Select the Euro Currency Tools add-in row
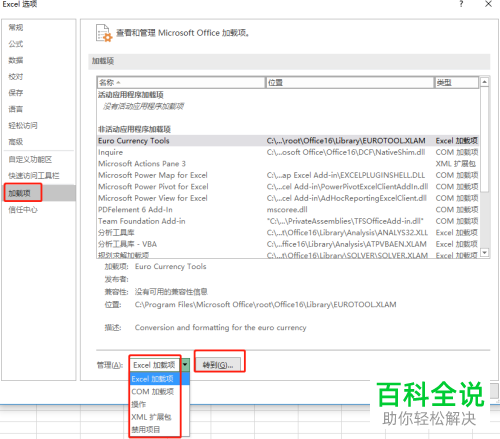Screen dimensions: 500x439 (x=288, y=141)
